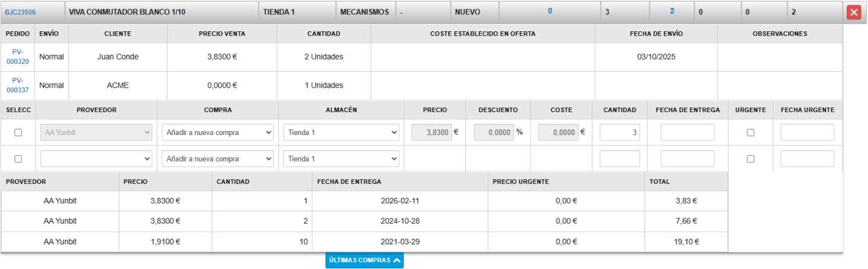The height and width of the screenshot is (269, 868).
Task: Collapse the Últimas Compras panel
Action: point(365,261)
